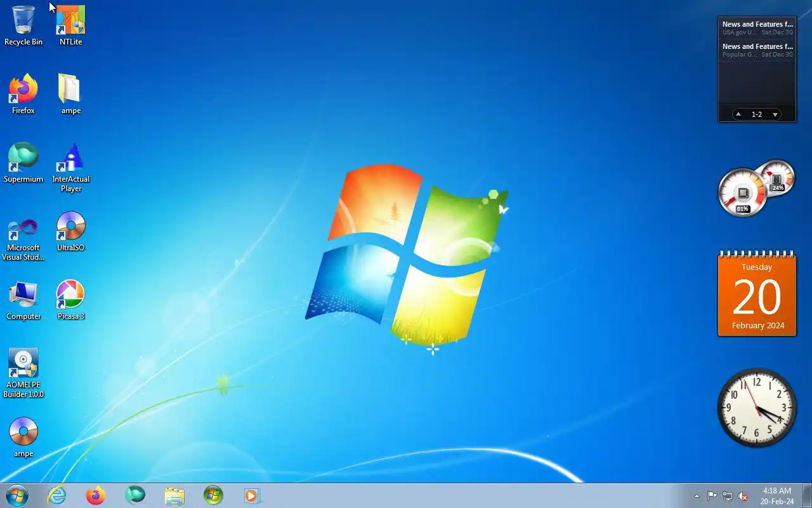Screen dimensions: 812x508
Task: Open the Popular G... feed headline
Action: click(757, 50)
